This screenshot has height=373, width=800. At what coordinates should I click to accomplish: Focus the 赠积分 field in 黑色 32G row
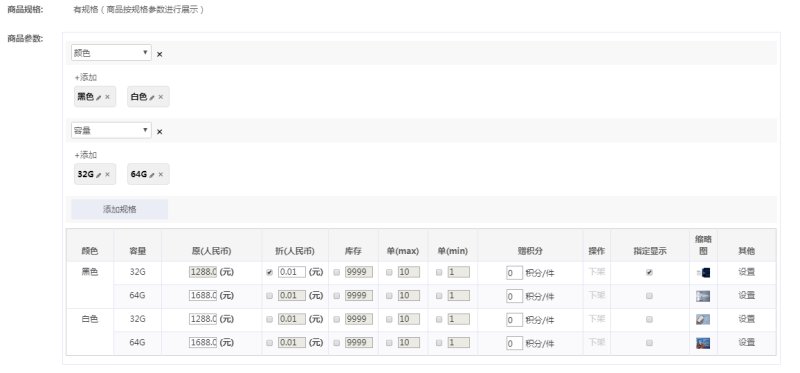click(514, 273)
